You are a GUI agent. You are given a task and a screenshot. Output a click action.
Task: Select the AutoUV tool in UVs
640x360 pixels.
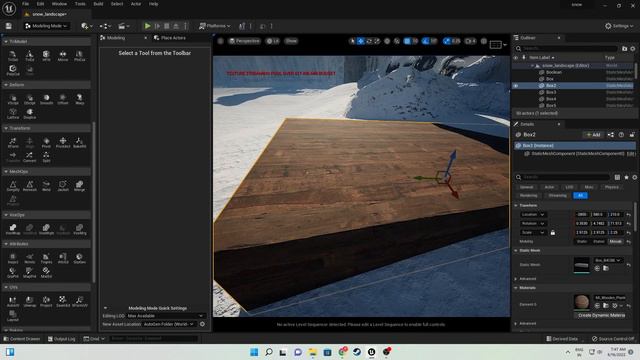(x=13, y=302)
